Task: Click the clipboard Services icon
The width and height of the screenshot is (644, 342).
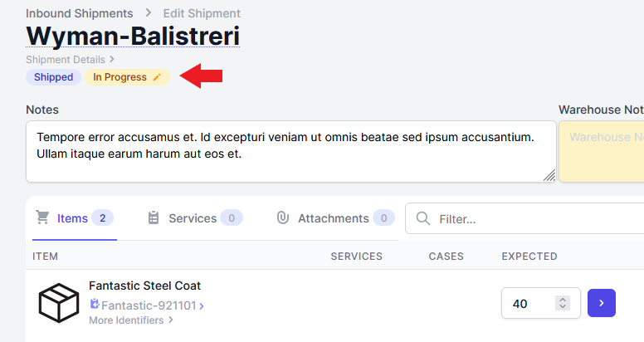Action: 154,217
